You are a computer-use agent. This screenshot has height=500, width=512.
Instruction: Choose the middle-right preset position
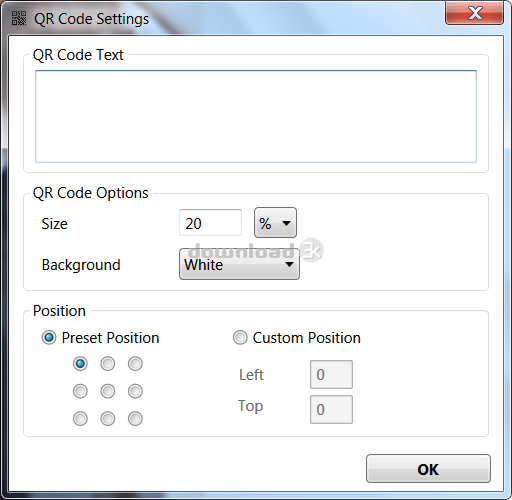coord(135,391)
